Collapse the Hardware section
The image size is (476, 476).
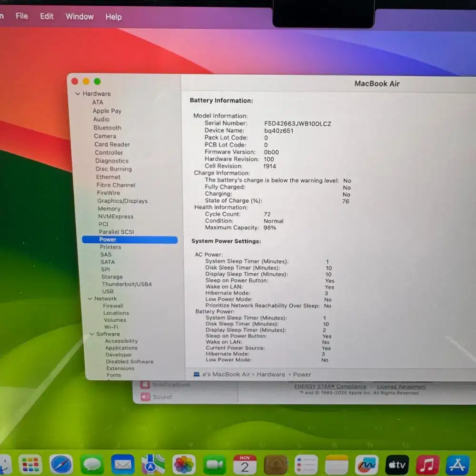click(x=78, y=93)
